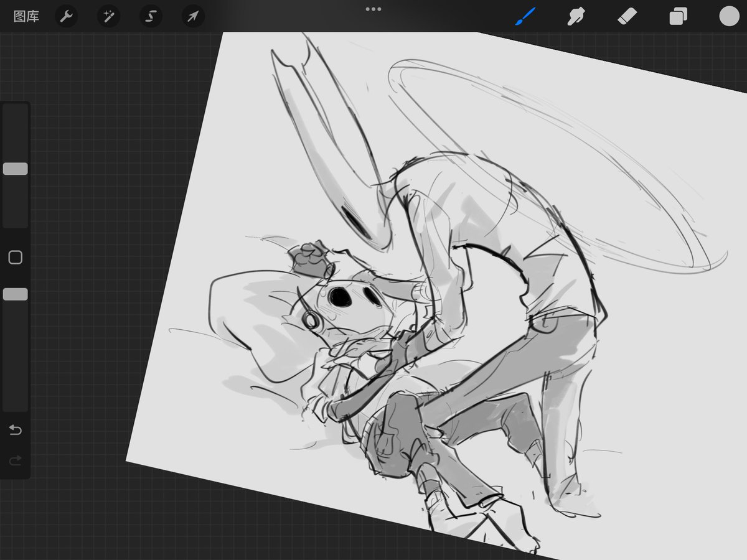Image resolution: width=747 pixels, height=560 pixels.
Task: Select the Brush tool
Action: (525, 16)
